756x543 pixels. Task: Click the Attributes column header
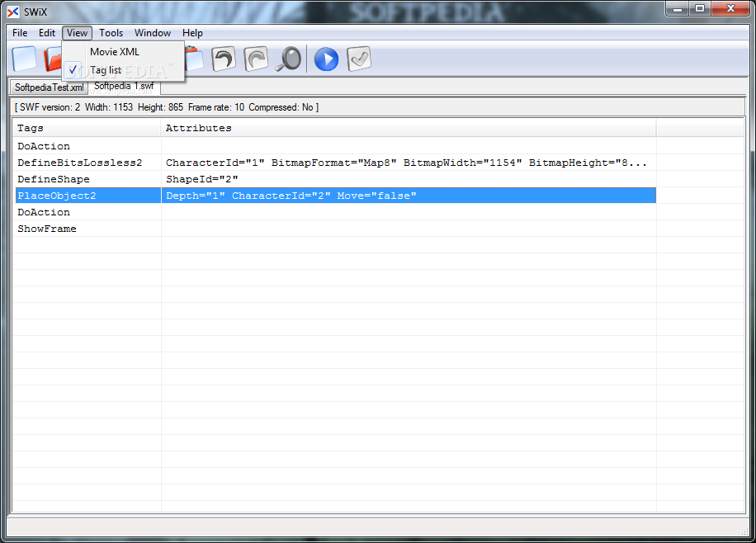point(409,128)
